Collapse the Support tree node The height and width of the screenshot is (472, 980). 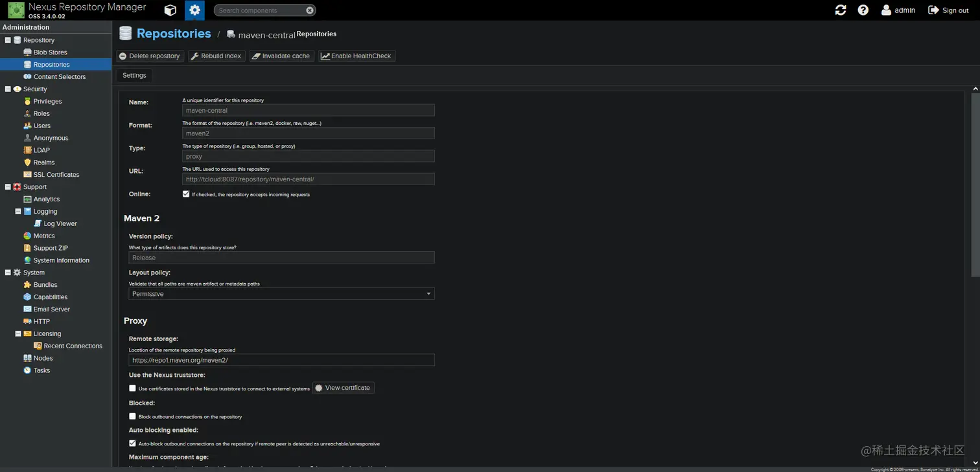(x=8, y=187)
